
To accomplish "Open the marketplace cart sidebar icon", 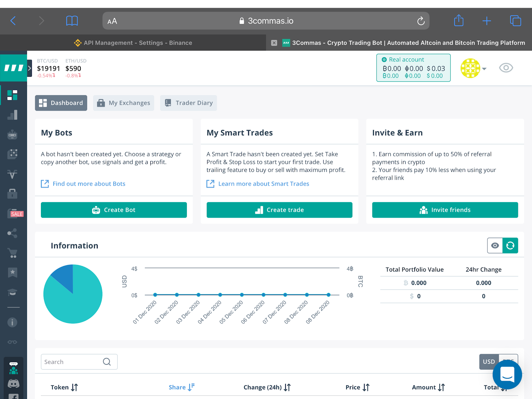I will (12, 253).
